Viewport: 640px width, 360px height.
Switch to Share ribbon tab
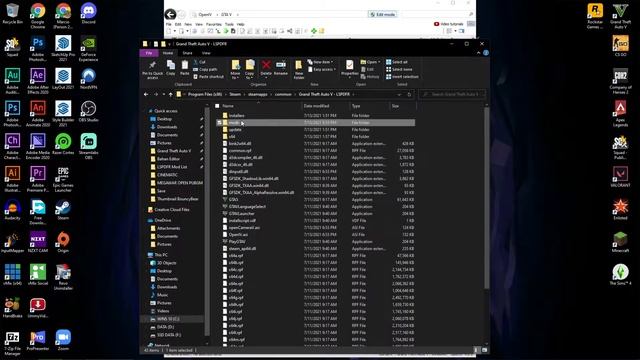tap(187, 53)
